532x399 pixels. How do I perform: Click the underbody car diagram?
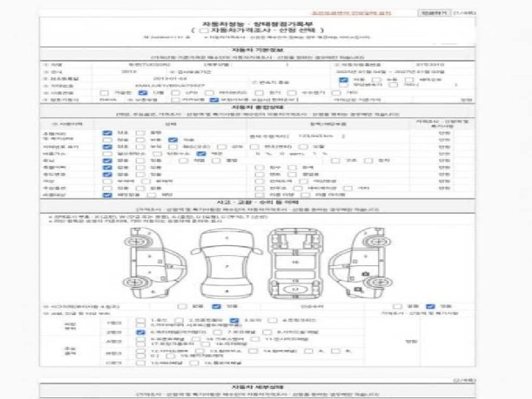(294, 264)
